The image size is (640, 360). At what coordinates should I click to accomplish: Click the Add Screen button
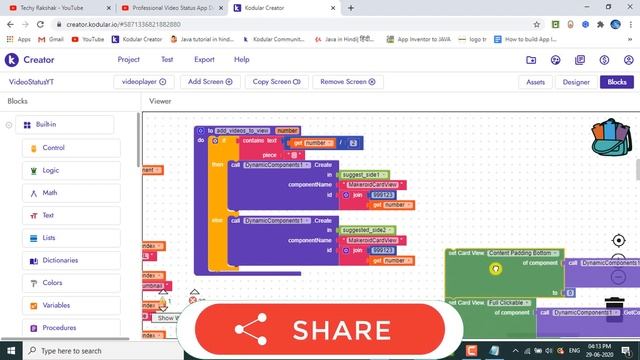pos(210,82)
